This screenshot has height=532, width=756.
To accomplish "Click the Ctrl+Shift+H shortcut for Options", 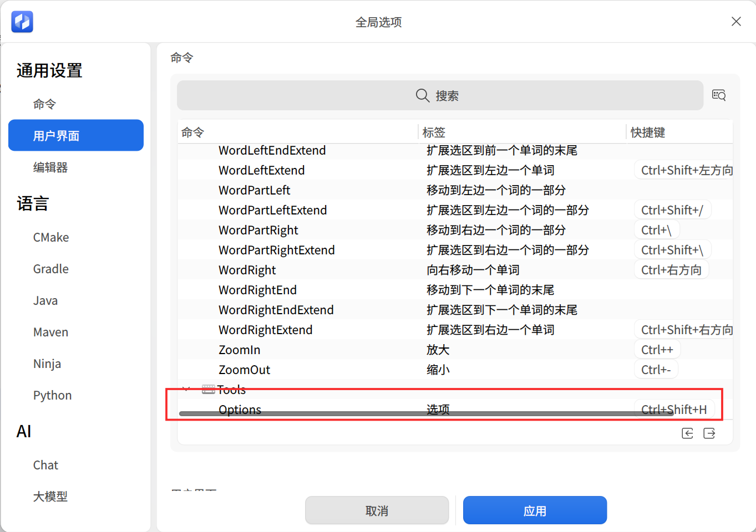I will click(x=674, y=410).
